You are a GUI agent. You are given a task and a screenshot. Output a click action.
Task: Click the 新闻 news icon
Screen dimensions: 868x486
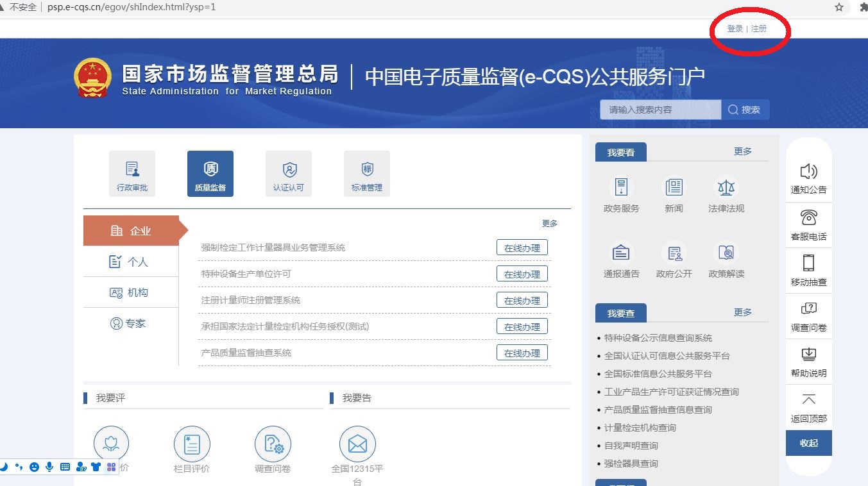[x=674, y=188]
